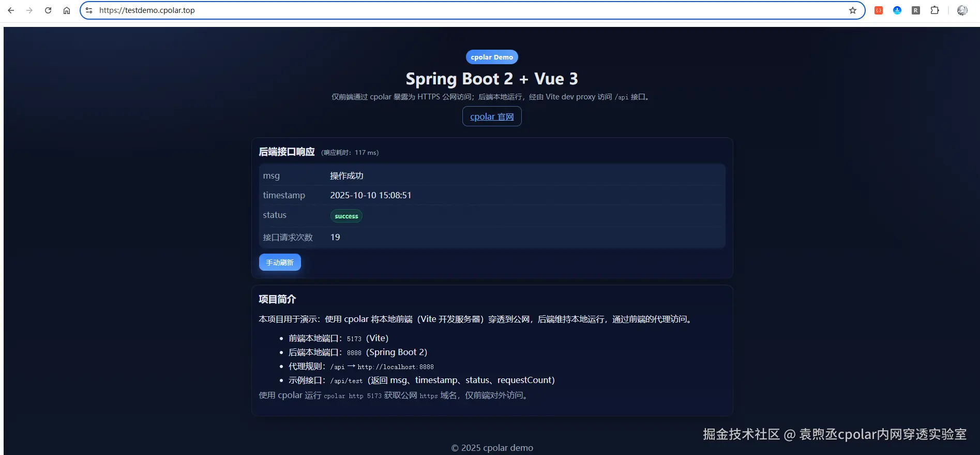980x455 pixels.
Task: Click the status field label
Action: coord(275,215)
